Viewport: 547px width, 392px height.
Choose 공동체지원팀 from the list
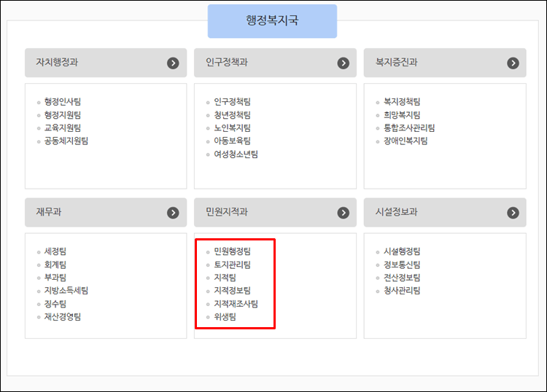66,141
